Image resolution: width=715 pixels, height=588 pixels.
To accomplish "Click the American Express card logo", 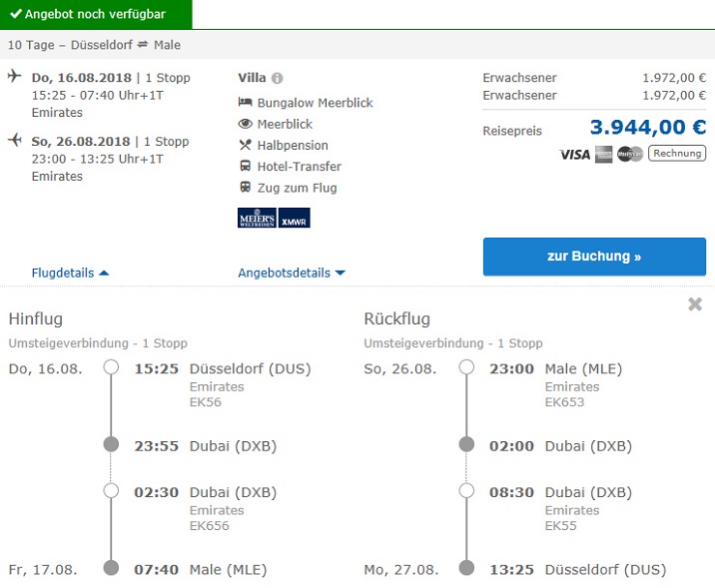I will 603,154.
